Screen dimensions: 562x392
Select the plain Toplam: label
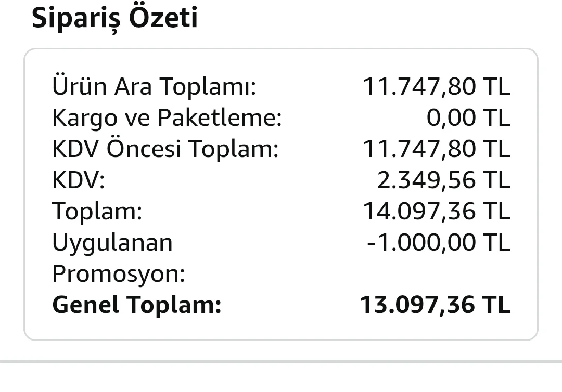coord(97,211)
